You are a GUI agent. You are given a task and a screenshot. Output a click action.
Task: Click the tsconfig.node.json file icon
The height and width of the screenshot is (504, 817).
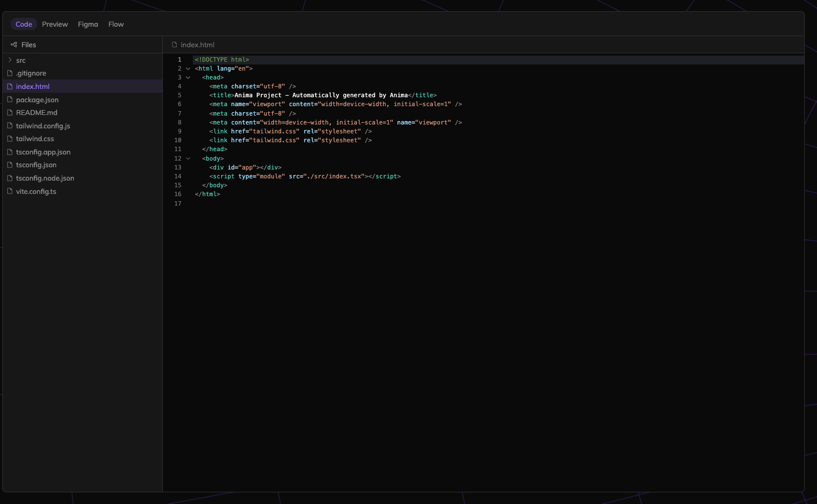(x=10, y=178)
